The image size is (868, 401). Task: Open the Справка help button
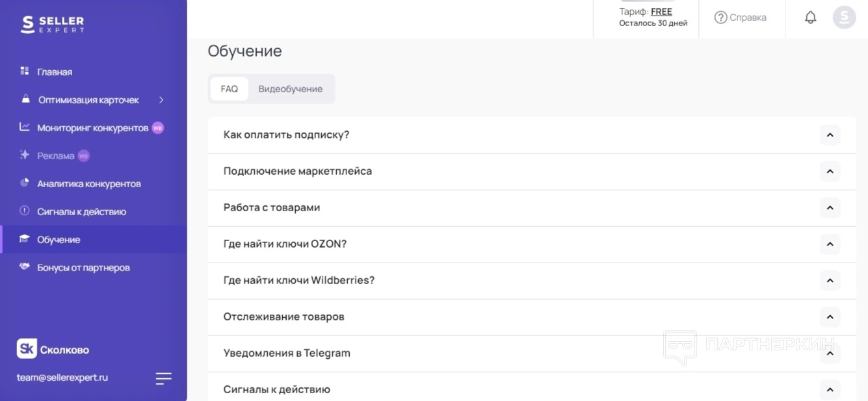point(741,18)
